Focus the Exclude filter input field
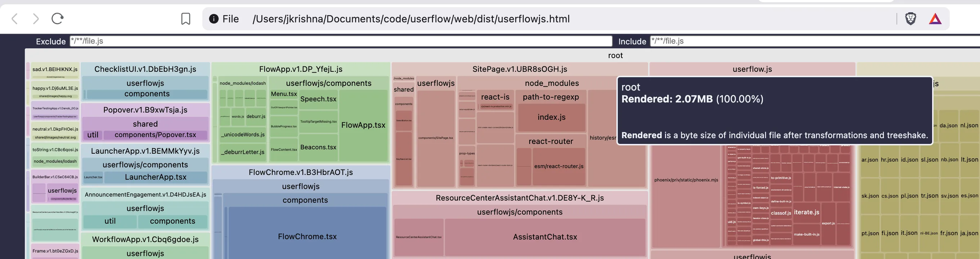This screenshot has height=259, width=980. tap(341, 41)
